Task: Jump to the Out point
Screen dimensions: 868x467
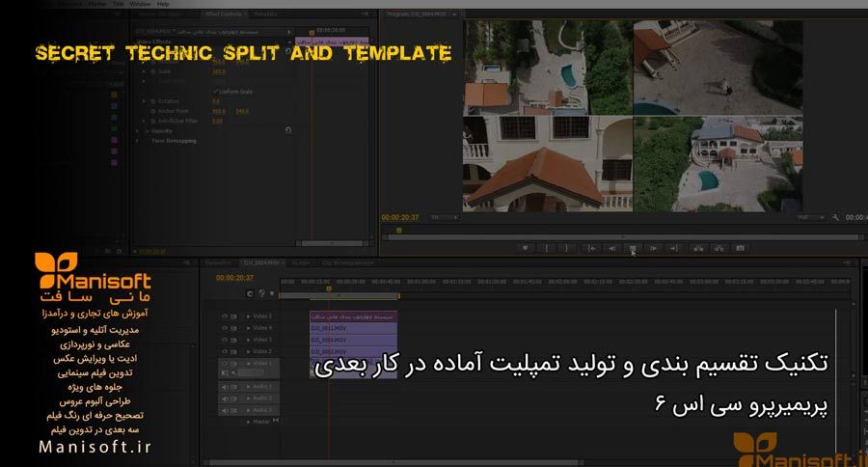Action: [674, 248]
